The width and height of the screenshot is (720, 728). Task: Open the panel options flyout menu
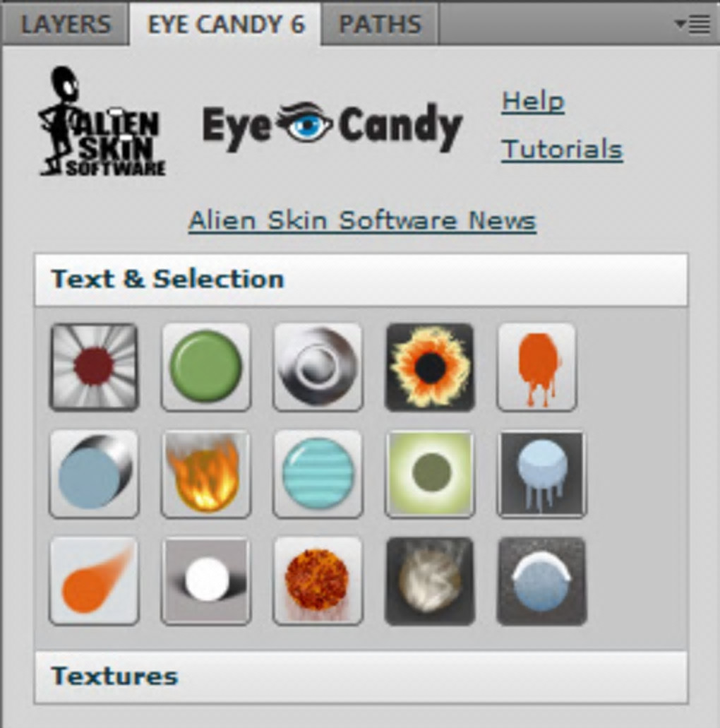click(x=692, y=24)
